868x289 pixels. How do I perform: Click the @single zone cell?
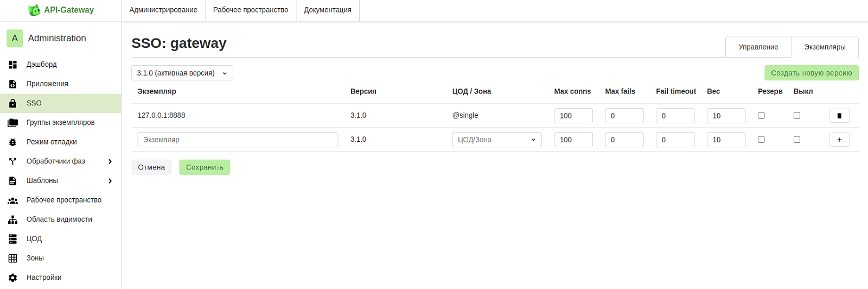(465, 116)
